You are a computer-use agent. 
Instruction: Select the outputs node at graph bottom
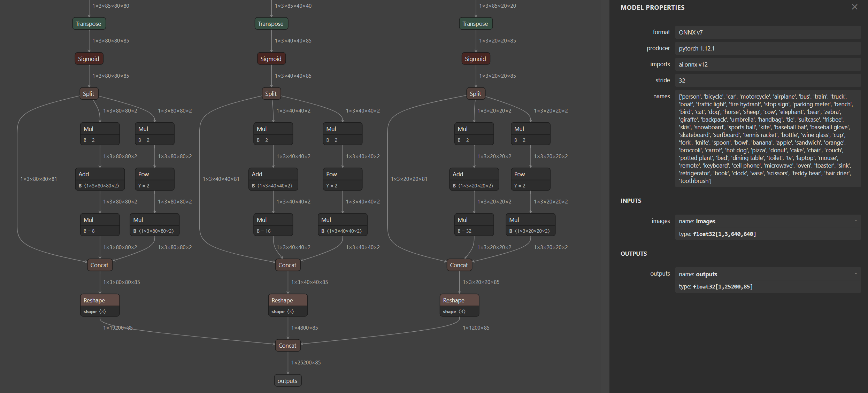coord(287,380)
